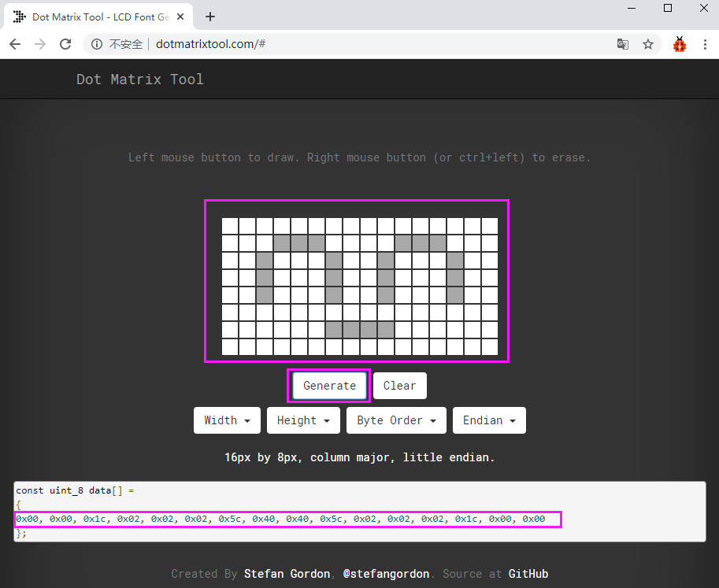Expand the Width dropdown
Image resolution: width=719 pixels, height=588 pixels.
click(x=227, y=420)
